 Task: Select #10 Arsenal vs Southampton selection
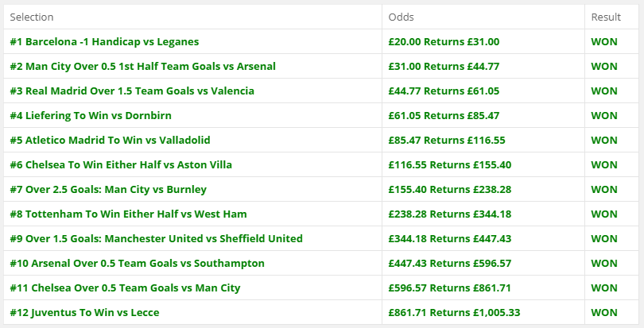pos(138,263)
